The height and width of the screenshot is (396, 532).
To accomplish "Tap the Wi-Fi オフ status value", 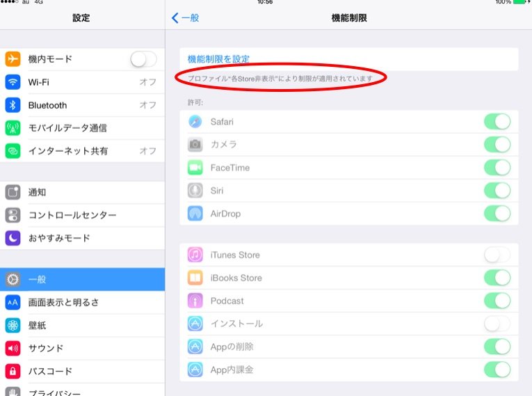I will point(148,82).
